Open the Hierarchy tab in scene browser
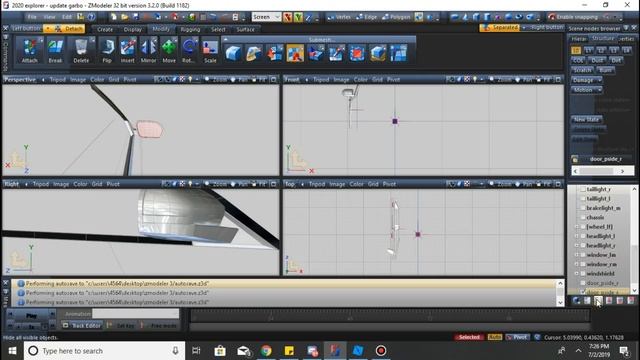The height and width of the screenshot is (360, 640). click(x=578, y=39)
